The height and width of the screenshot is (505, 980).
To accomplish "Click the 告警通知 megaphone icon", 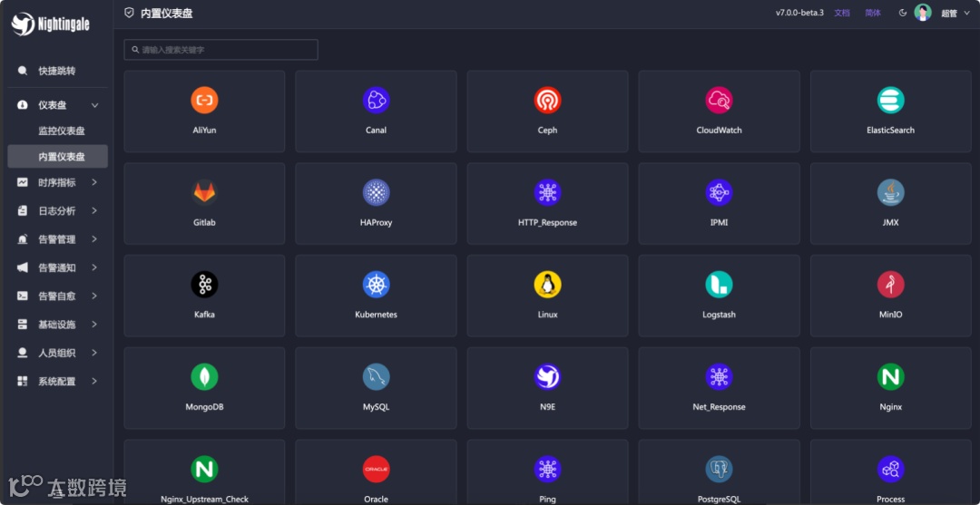I will (23, 267).
